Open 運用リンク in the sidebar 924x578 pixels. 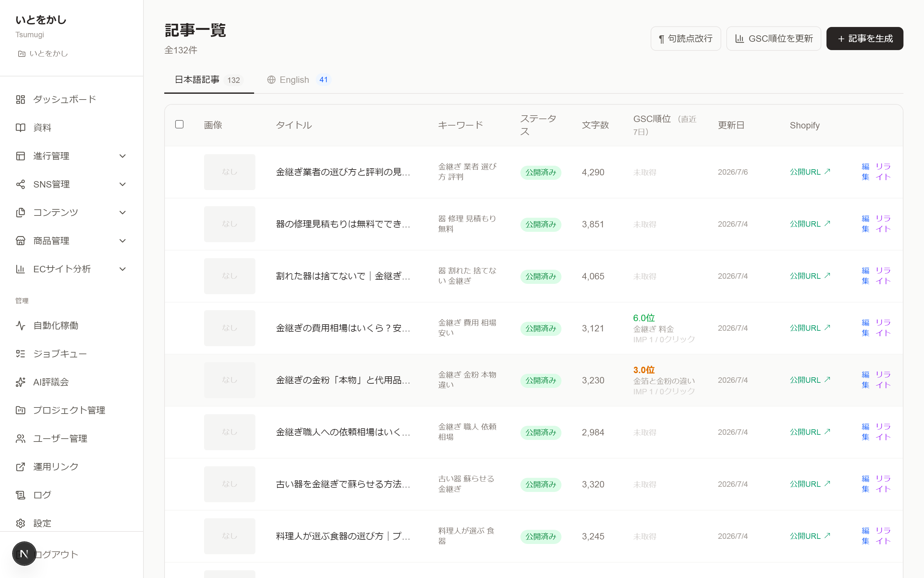[72, 467]
